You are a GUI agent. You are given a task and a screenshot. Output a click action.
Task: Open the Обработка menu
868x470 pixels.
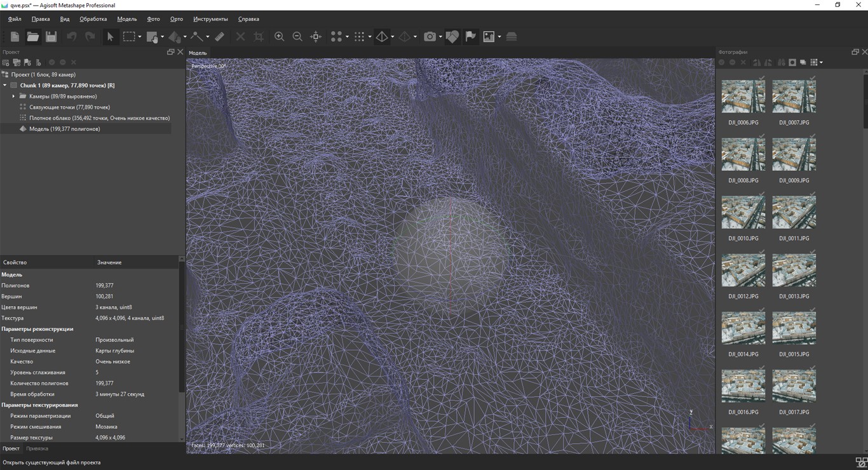93,19
